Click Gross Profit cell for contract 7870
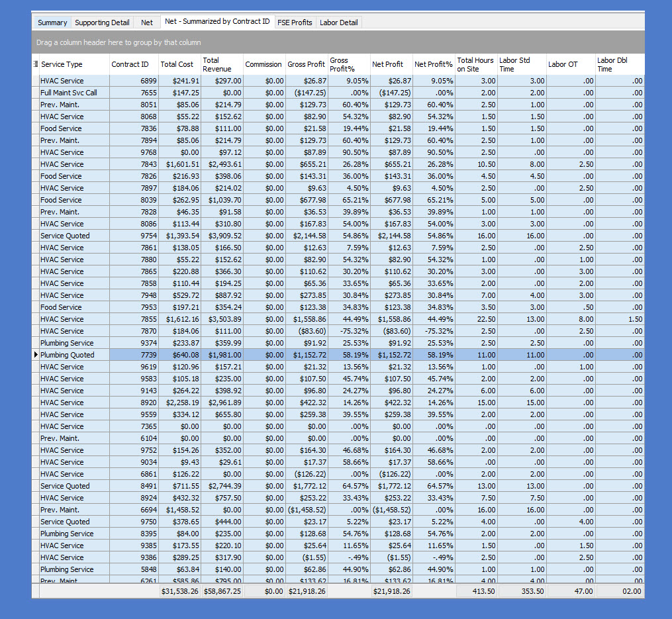The image size is (672, 619). [307, 331]
